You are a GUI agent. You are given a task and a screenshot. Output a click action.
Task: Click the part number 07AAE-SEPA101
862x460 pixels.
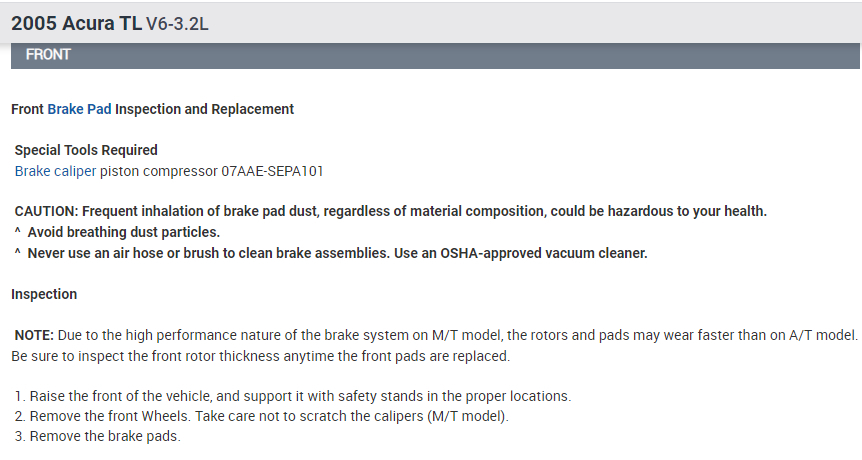(x=272, y=171)
